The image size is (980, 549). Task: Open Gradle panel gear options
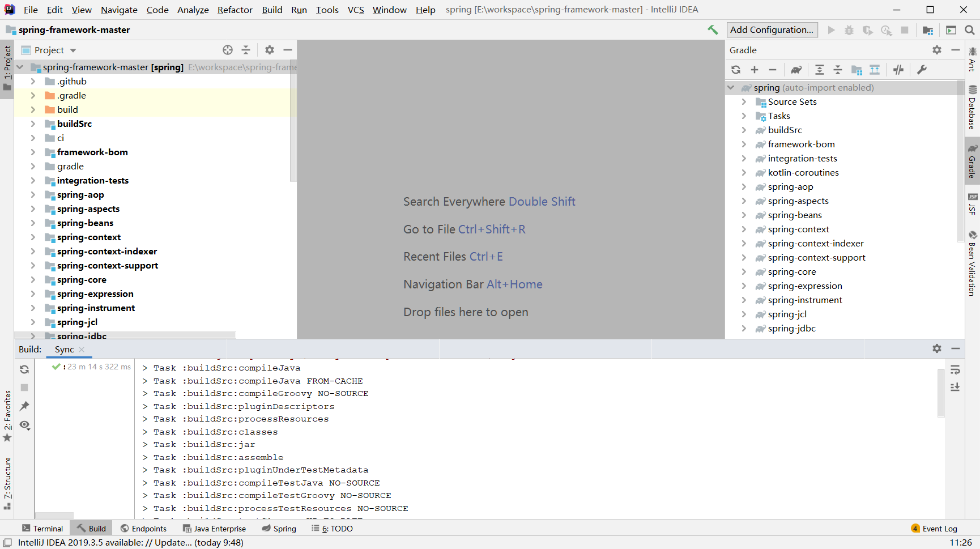tap(937, 50)
